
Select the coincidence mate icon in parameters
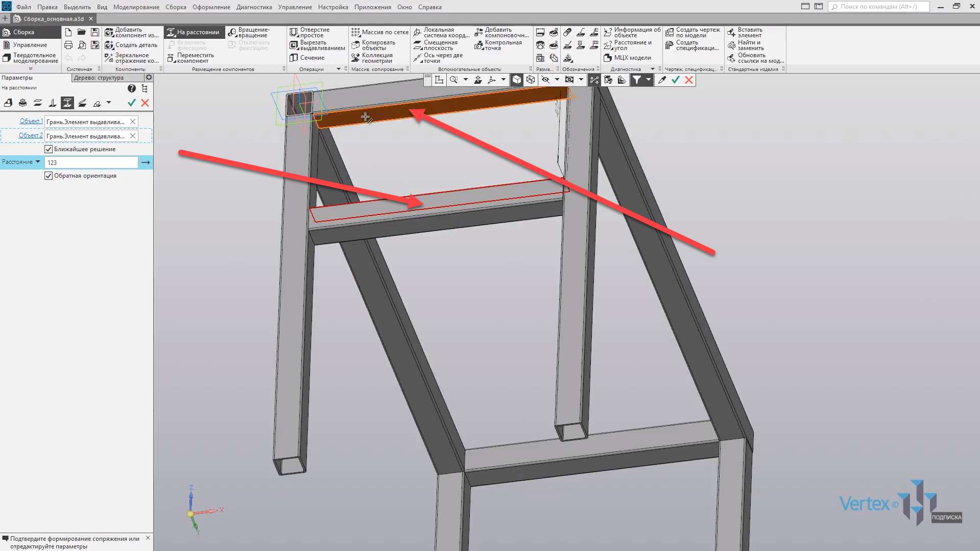point(8,103)
